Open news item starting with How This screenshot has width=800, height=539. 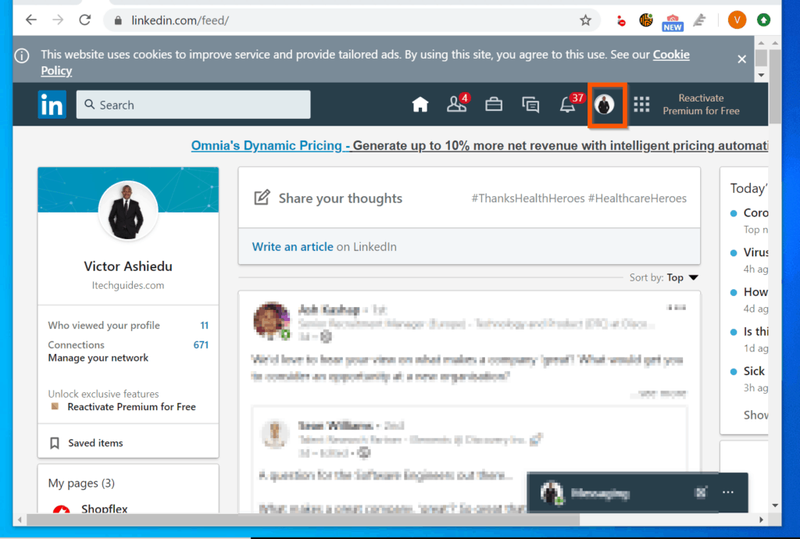click(x=755, y=292)
